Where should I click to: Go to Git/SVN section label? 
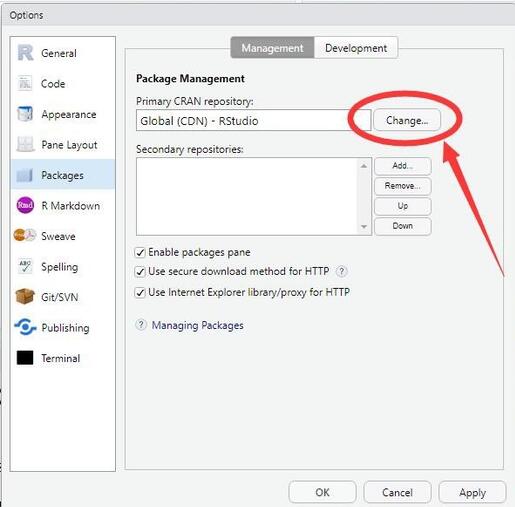point(60,297)
